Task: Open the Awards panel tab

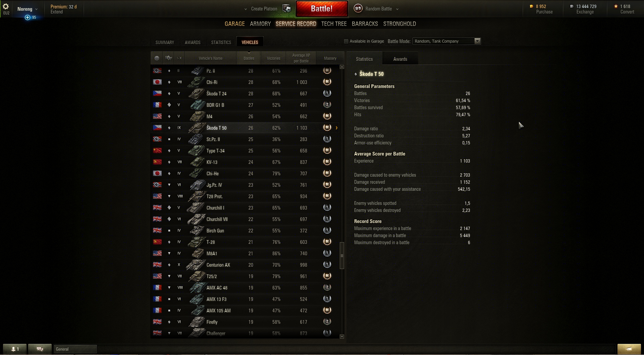Action: point(400,59)
